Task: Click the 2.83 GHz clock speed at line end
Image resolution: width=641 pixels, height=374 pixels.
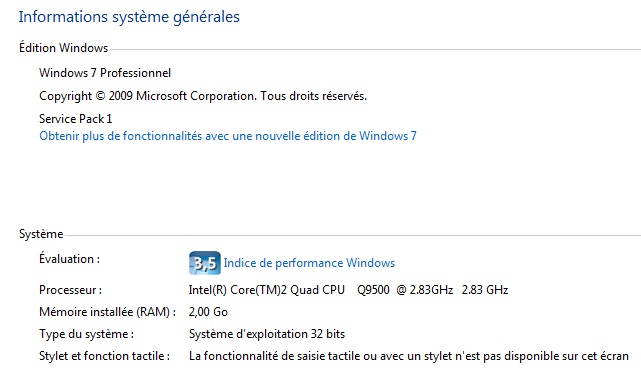Action: (485, 290)
